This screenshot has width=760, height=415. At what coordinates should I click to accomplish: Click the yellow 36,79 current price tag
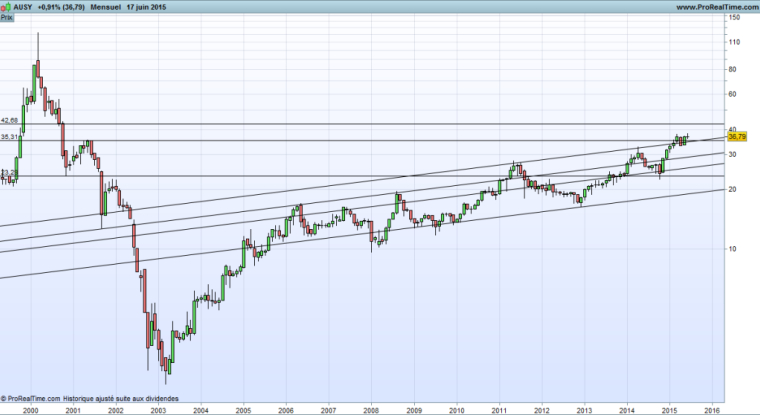pyautogui.click(x=737, y=137)
